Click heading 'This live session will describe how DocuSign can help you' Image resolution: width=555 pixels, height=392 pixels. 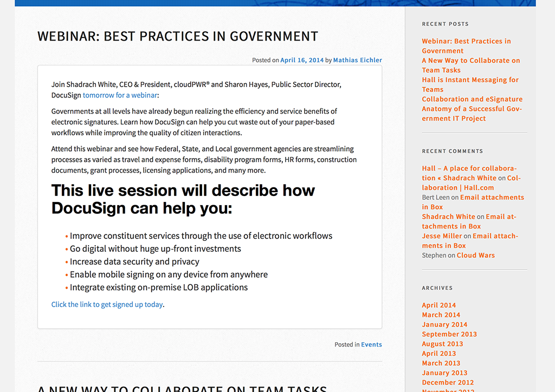(183, 199)
